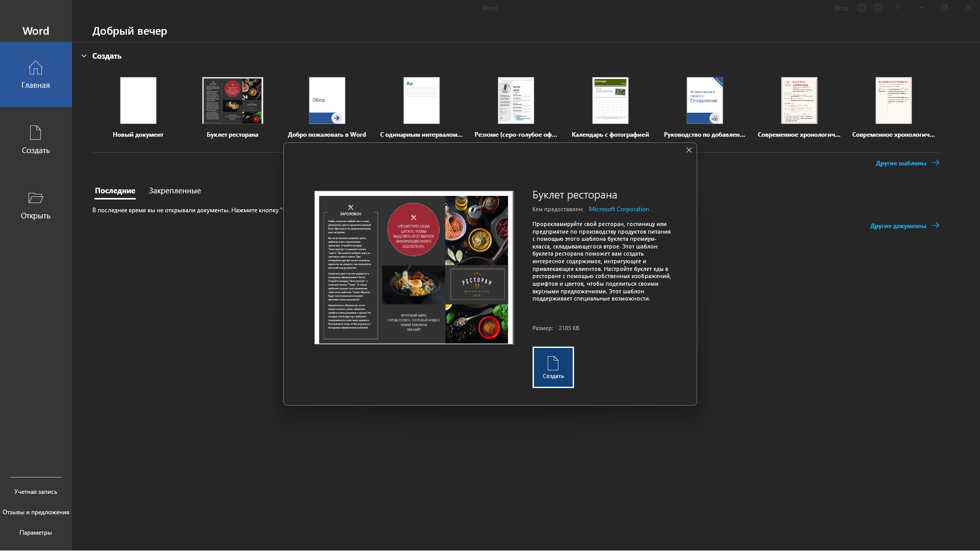Pick the Резюме серо-голубое template thumbnail

(x=516, y=101)
